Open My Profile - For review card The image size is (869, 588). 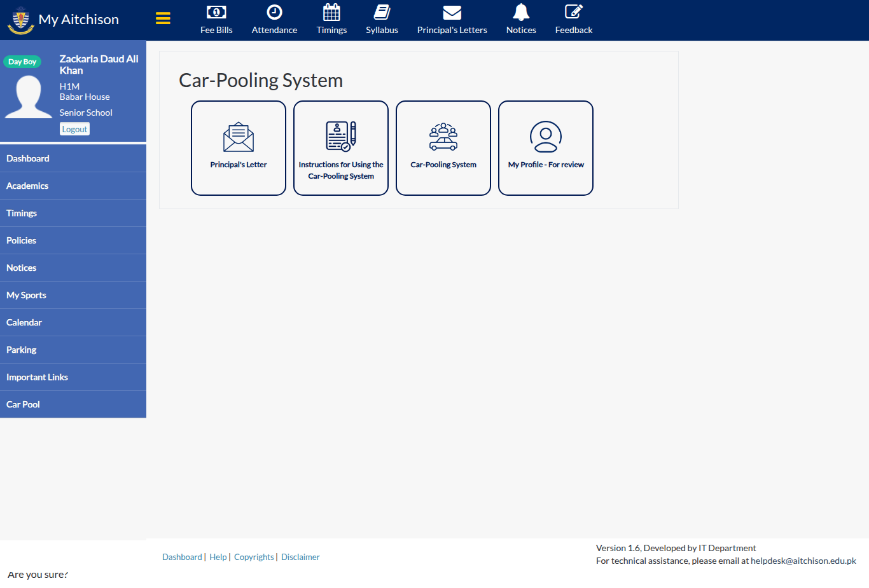coord(546,148)
